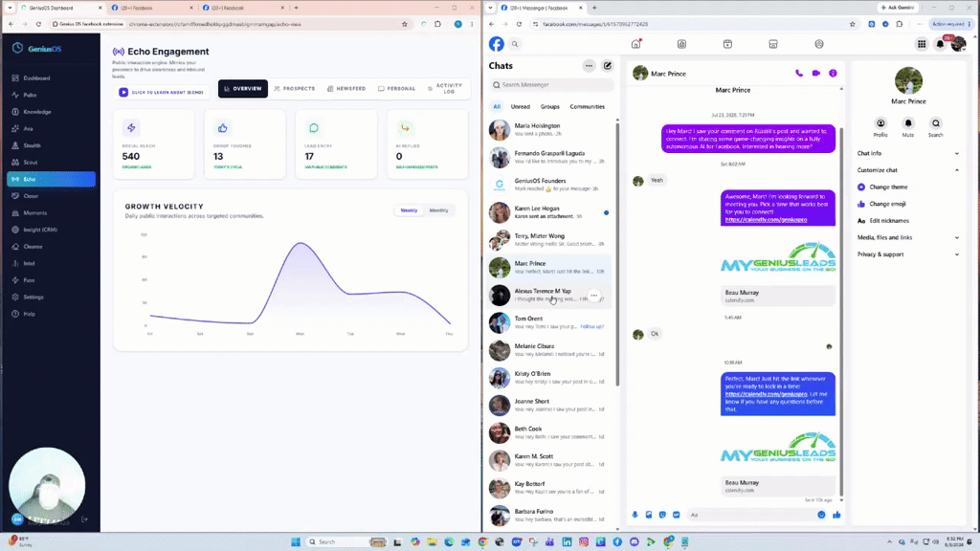The height and width of the screenshot is (551, 980).
Task: Open Facebook notifications bell
Action: tap(940, 44)
